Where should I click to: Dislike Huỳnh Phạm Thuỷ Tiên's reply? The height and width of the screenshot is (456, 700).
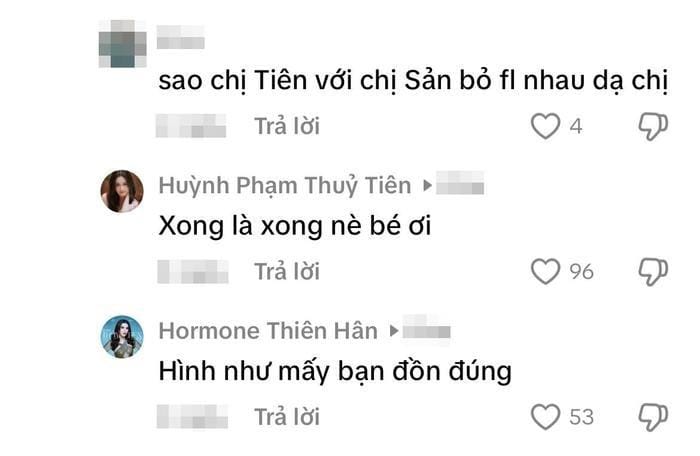[x=653, y=272]
